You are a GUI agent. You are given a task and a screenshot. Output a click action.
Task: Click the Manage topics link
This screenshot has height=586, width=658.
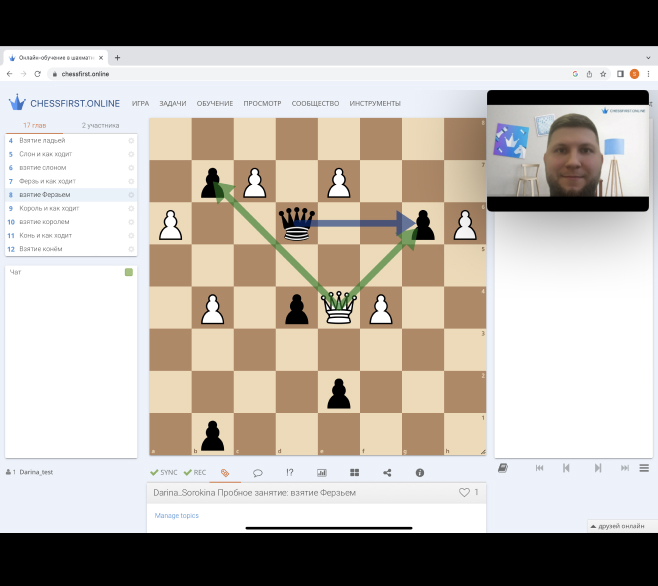coord(177,515)
